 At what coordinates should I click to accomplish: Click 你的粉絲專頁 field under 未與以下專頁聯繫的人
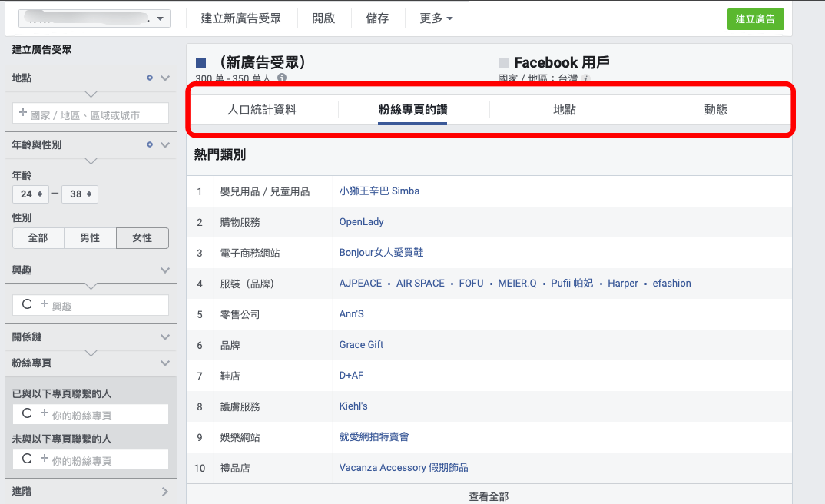click(91, 459)
